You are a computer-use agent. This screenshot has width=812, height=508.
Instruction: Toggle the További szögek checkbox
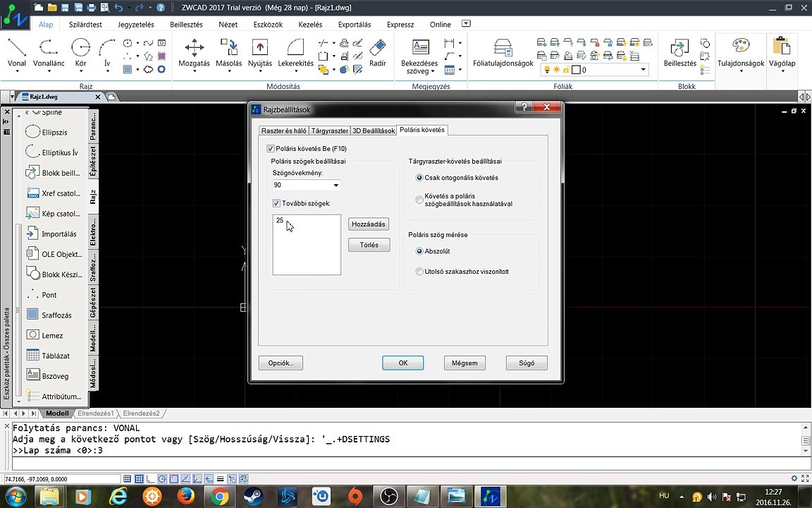(x=276, y=203)
